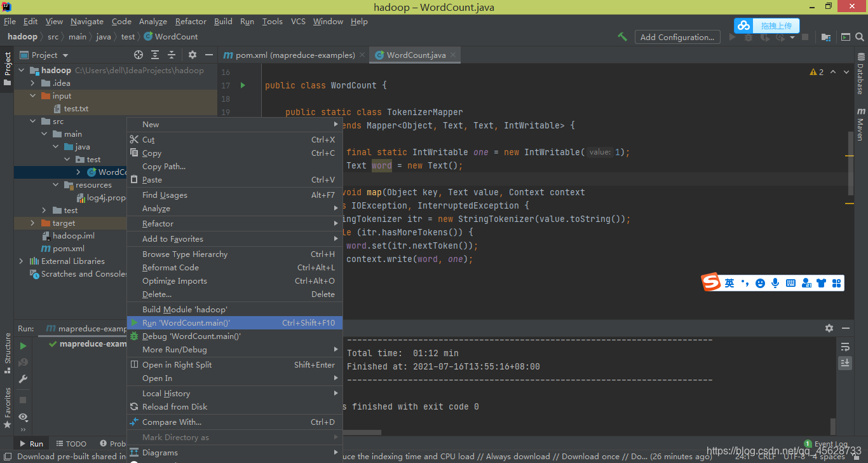Toggle Structure tool window side tab
This screenshot has width=868, height=463.
[7, 354]
